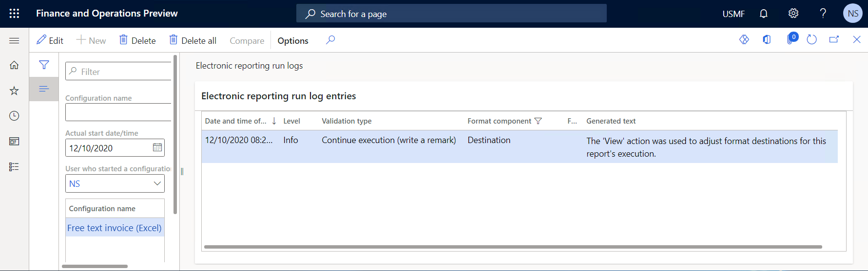The image size is (868, 271).
Task: Click the Destination format component cell
Action: pos(489,140)
